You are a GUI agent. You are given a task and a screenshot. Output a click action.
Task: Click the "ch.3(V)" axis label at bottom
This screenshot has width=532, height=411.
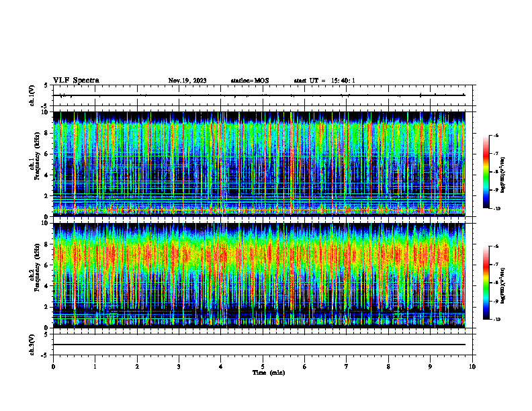tap(32, 345)
